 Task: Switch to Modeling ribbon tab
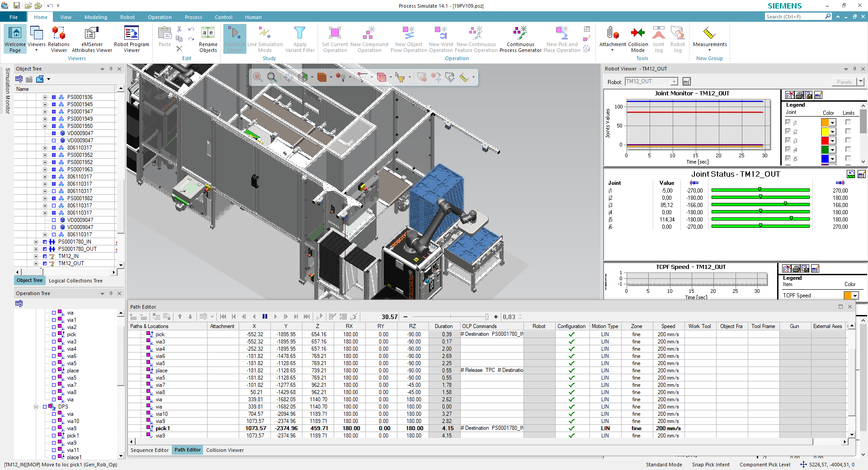pos(96,17)
